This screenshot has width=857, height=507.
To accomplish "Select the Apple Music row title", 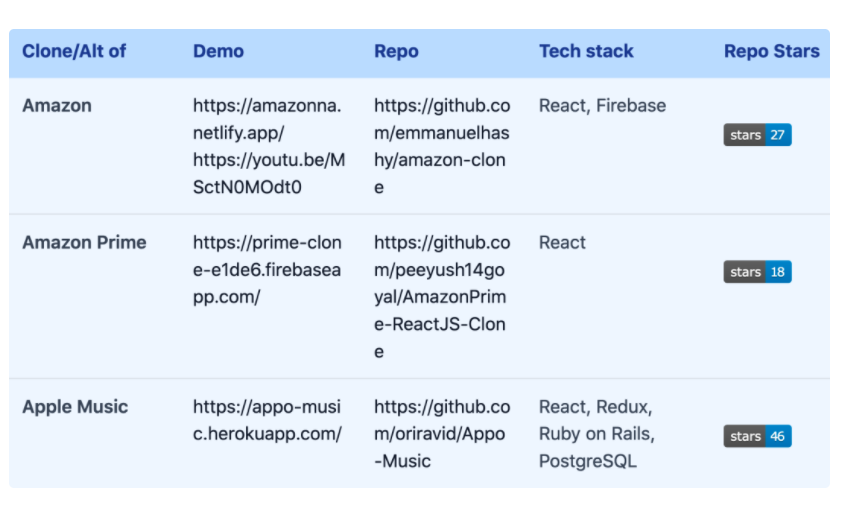I will (75, 407).
